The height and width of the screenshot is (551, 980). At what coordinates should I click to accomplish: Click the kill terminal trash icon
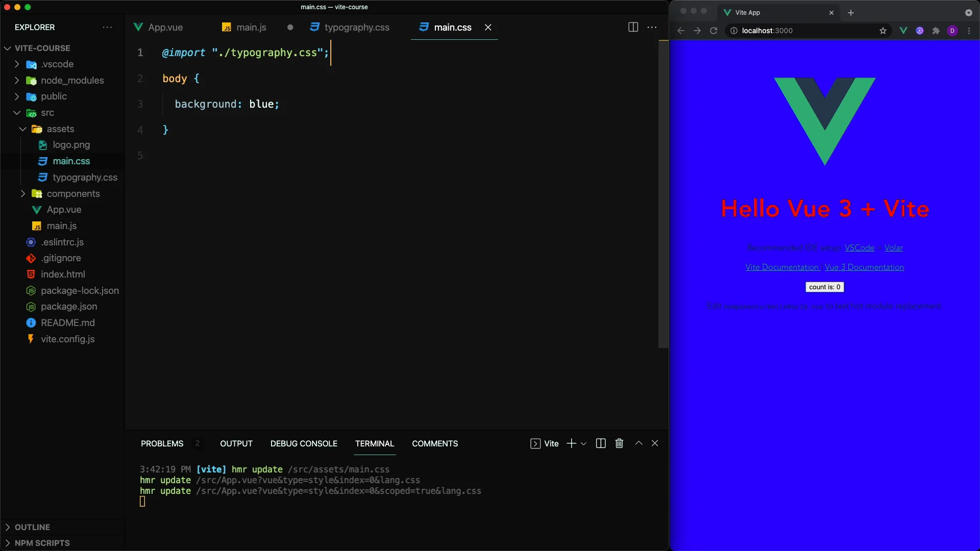(619, 443)
